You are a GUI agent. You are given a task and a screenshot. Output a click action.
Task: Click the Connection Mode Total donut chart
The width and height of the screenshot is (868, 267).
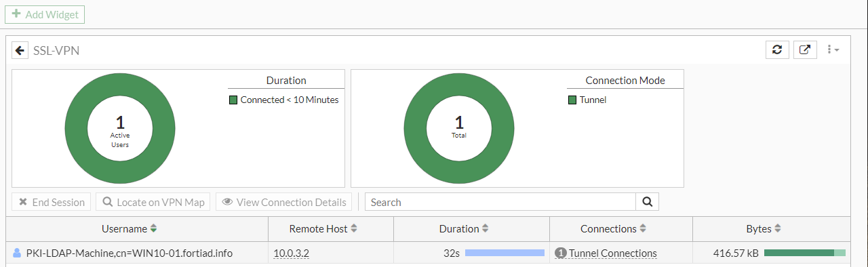459,128
